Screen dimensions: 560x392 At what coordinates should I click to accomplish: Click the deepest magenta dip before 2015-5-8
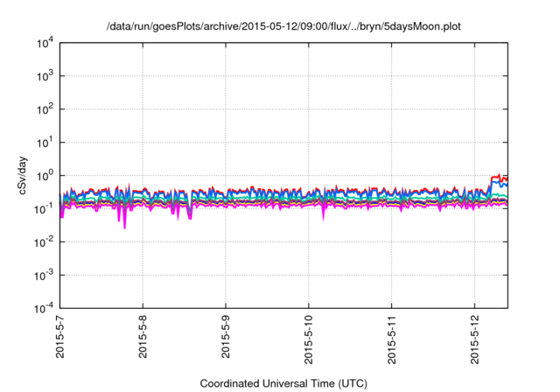pos(124,227)
